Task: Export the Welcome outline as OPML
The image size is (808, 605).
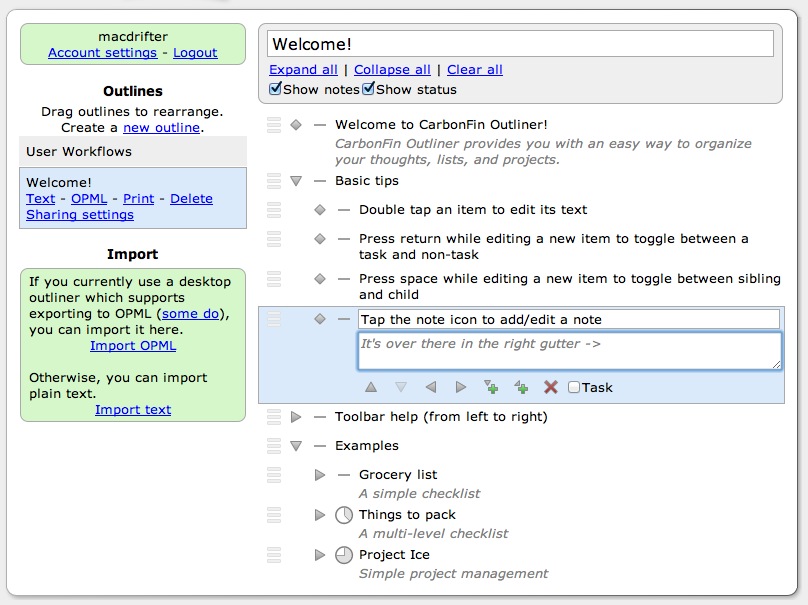Action: pos(89,198)
